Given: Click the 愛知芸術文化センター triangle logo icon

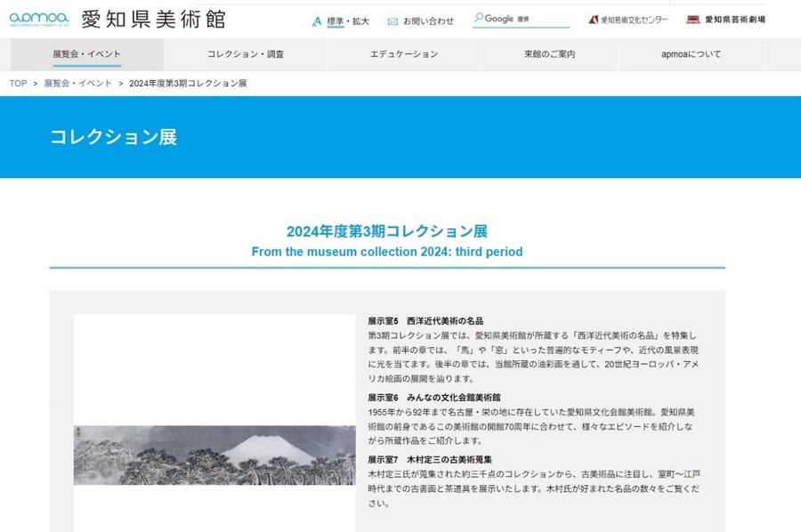Looking at the screenshot, I should (594, 19).
